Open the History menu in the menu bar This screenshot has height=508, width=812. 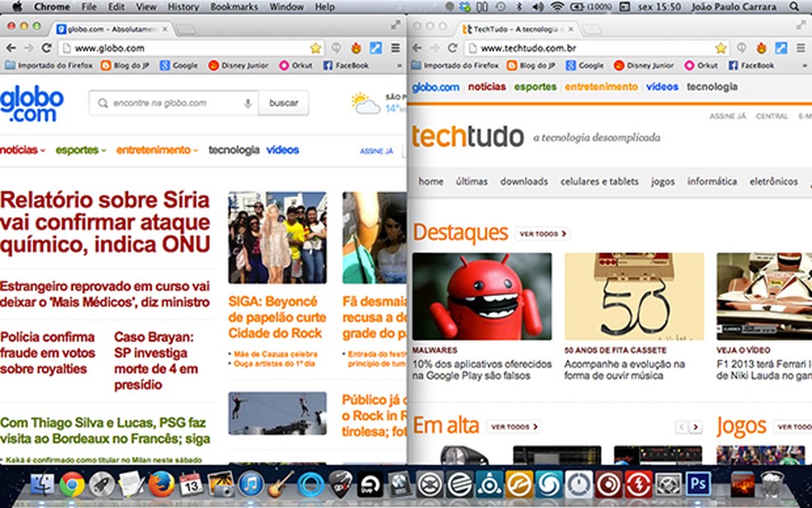182,6
